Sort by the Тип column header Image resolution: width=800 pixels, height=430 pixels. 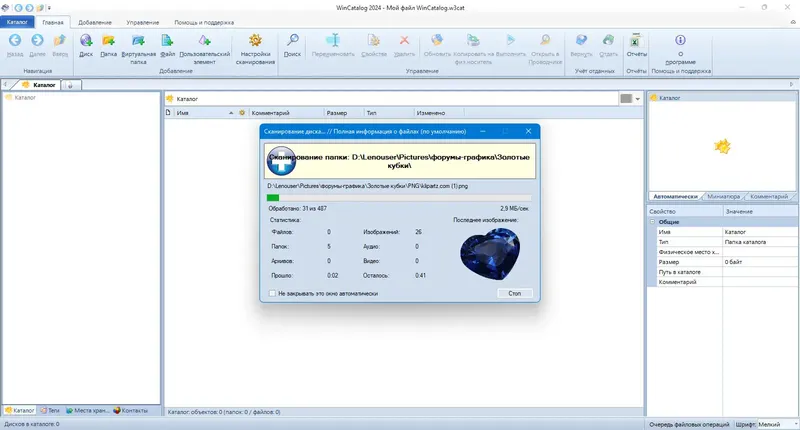388,113
